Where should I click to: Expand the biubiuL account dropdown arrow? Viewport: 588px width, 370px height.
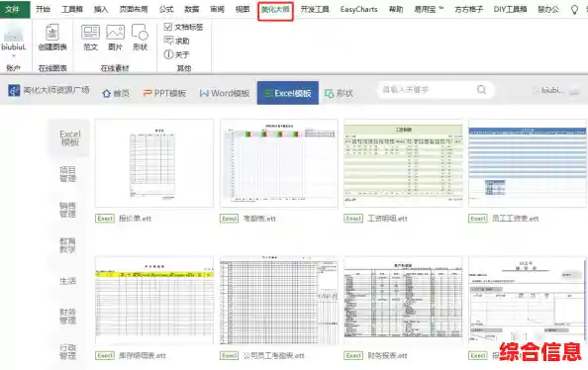point(14,55)
